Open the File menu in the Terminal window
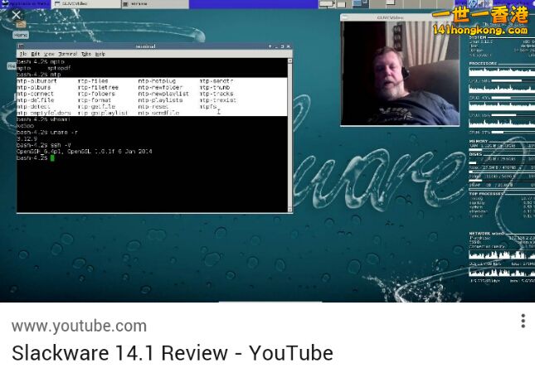This screenshot has width=535, height=392. 23,54
